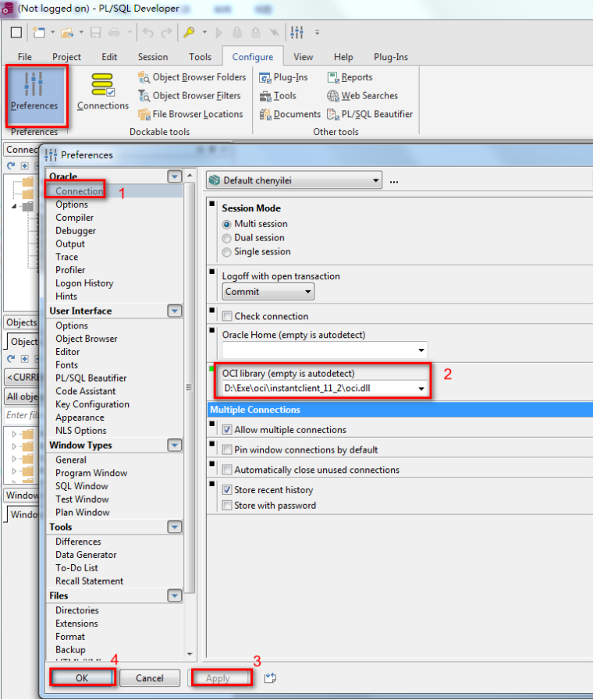The image size is (593, 700).
Task: Select the Debugger preference page
Action: point(76,231)
